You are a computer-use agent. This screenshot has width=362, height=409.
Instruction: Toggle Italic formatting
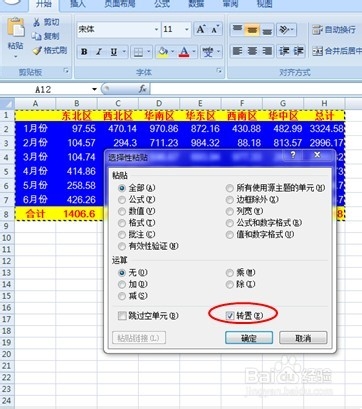click(x=99, y=52)
